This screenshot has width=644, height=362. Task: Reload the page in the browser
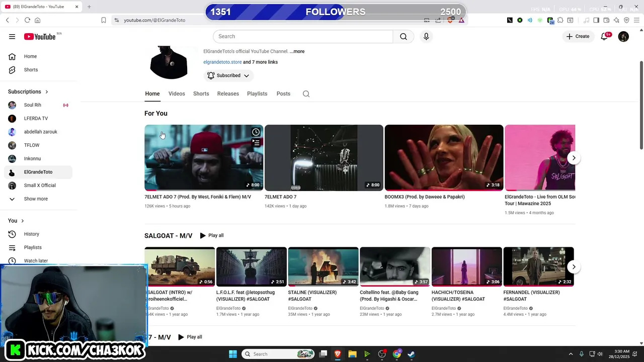pos(27,20)
